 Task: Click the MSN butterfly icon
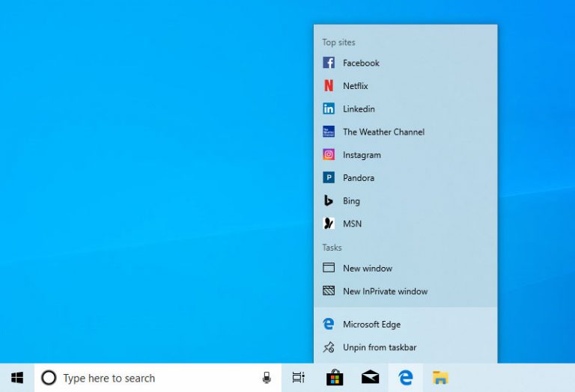tap(328, 224)
